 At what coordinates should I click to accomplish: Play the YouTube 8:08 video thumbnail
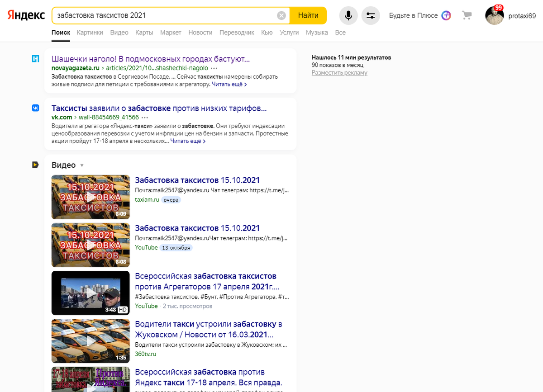point(90,245)
